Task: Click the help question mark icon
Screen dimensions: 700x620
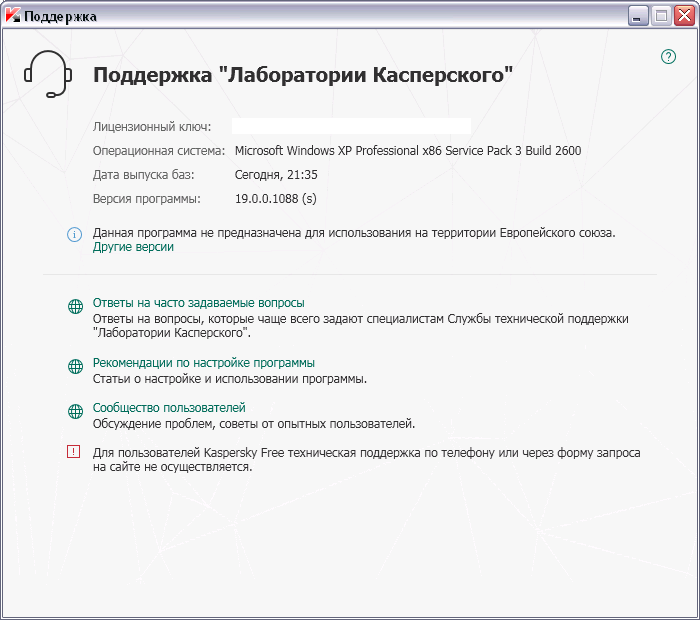Action: 669,57
